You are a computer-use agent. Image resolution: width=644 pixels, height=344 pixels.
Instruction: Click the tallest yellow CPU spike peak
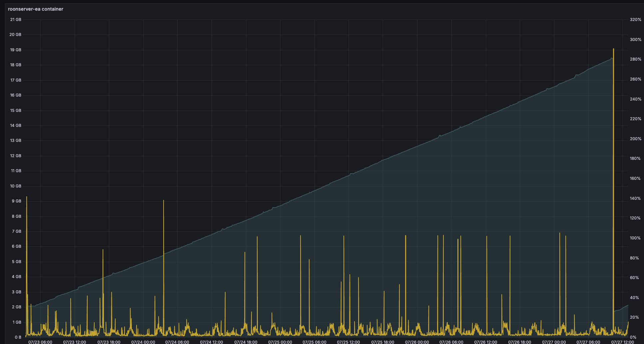tap(613, 49)
